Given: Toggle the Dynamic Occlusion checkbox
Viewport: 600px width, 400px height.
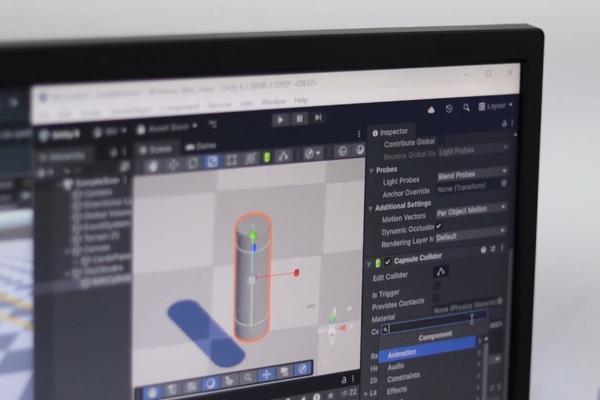Looking at the screenshot, I should click(439, 226).
